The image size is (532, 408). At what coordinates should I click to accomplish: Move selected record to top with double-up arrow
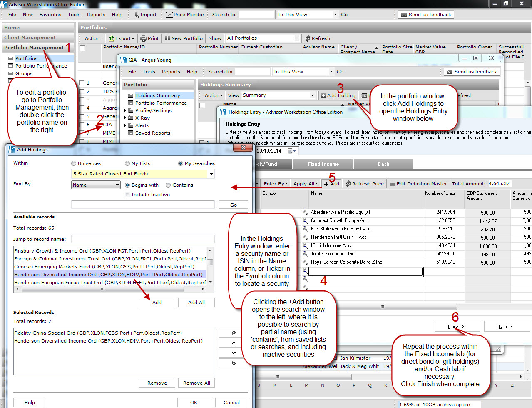(x=234, y=333)
